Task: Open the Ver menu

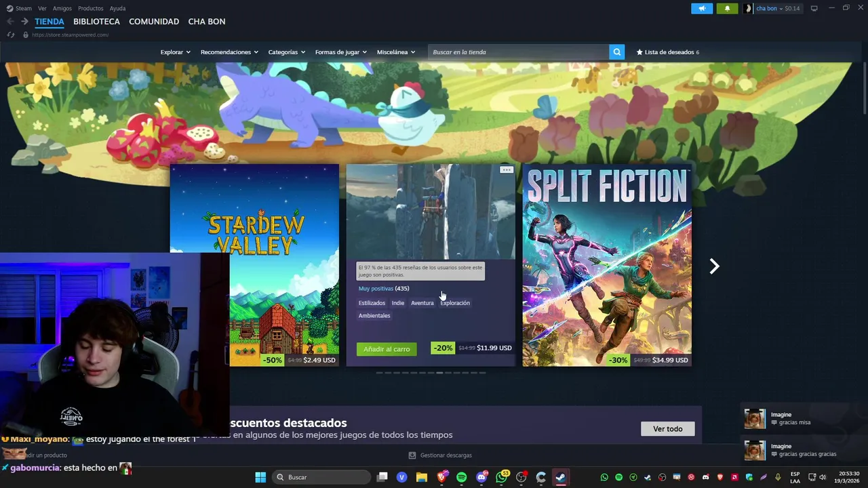Action: point(42,8)
